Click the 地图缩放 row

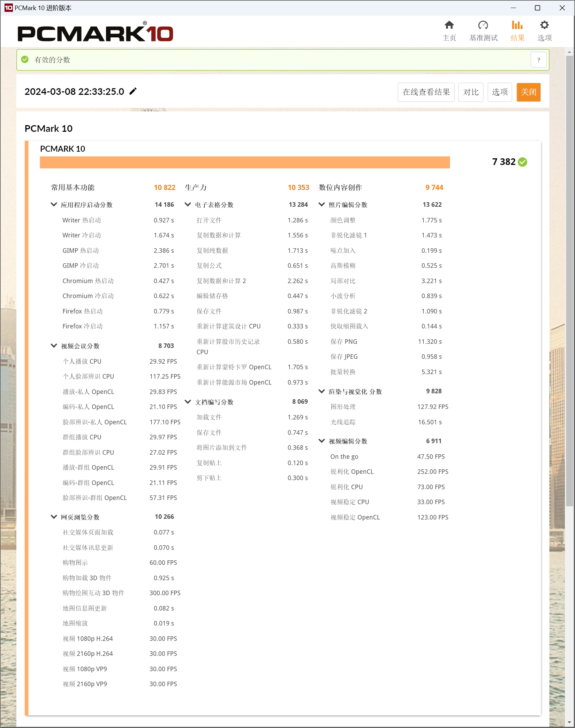118,623
